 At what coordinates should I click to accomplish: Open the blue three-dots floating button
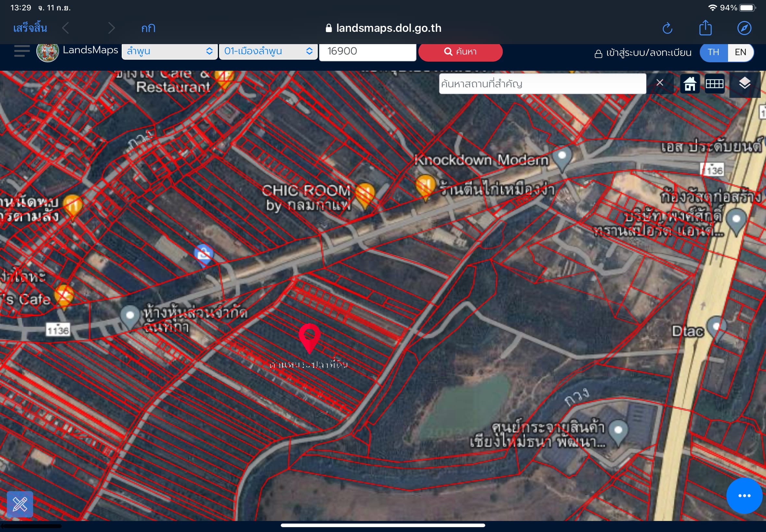744,496
